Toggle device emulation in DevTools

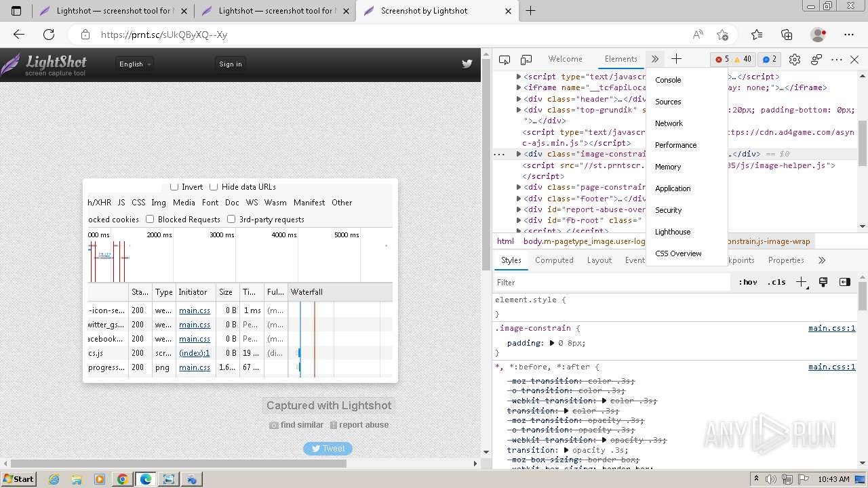[x=526, y=60]
